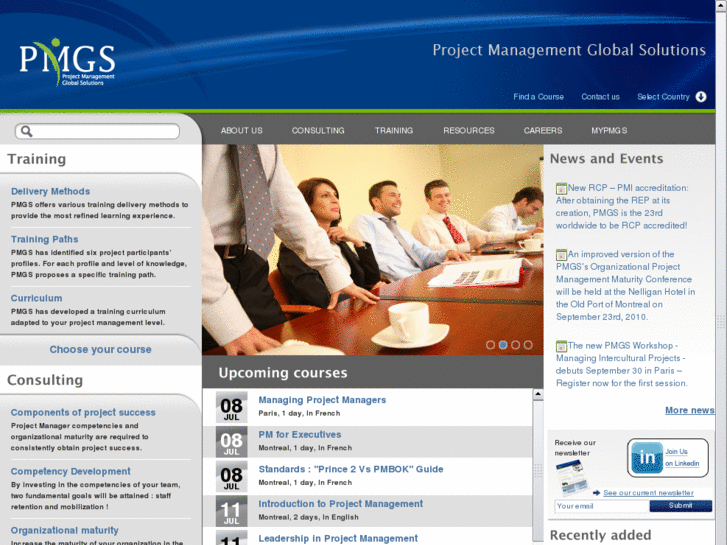Viewport: 727px width, 545px height.
Task: Open the CONSULTING menu
Action: 318,130
